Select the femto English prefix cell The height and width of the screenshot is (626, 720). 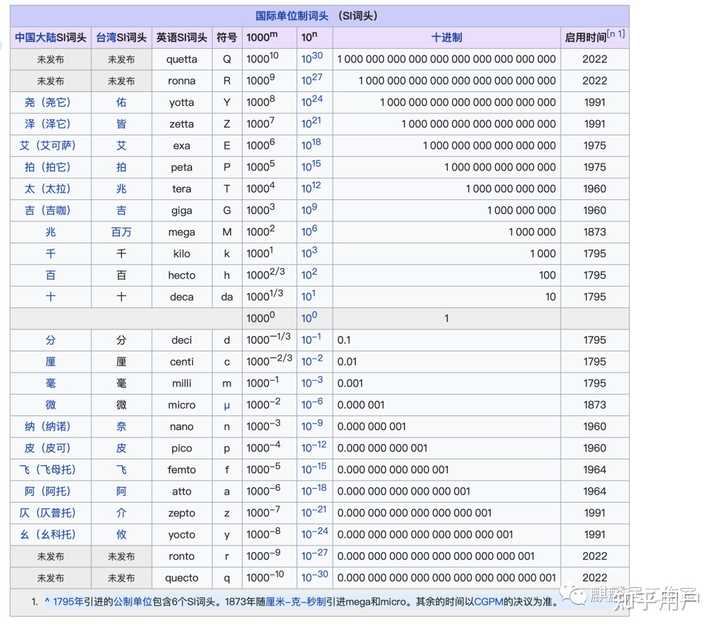point(182,470)
